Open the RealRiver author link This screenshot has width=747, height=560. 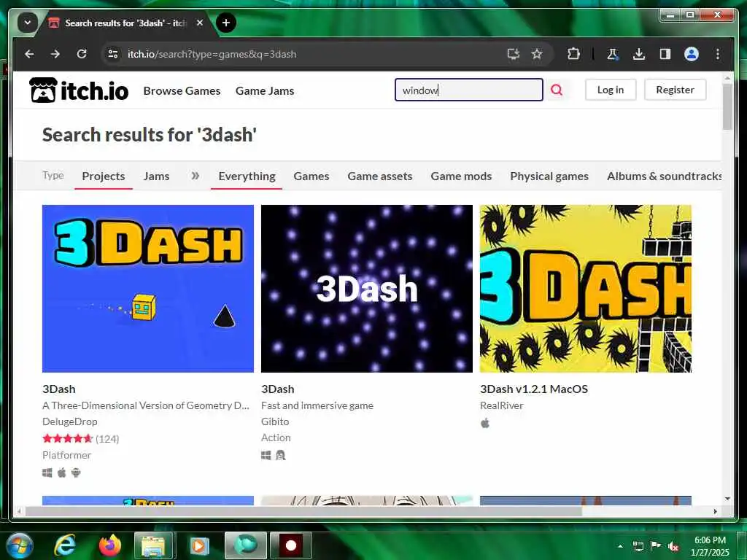[502, 405]
